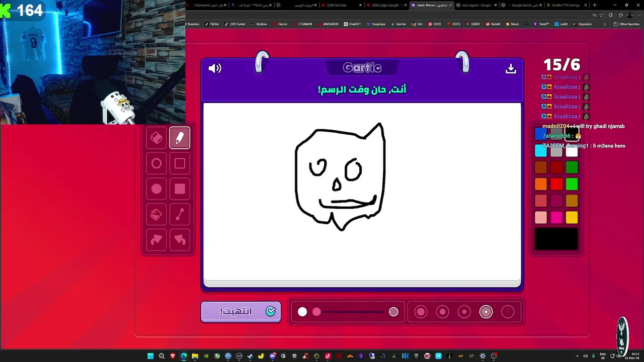The width and height of the screenshot is (644, 362).
Task: Redo the stroke with the right arrow
Action: [x=156, y=240]
